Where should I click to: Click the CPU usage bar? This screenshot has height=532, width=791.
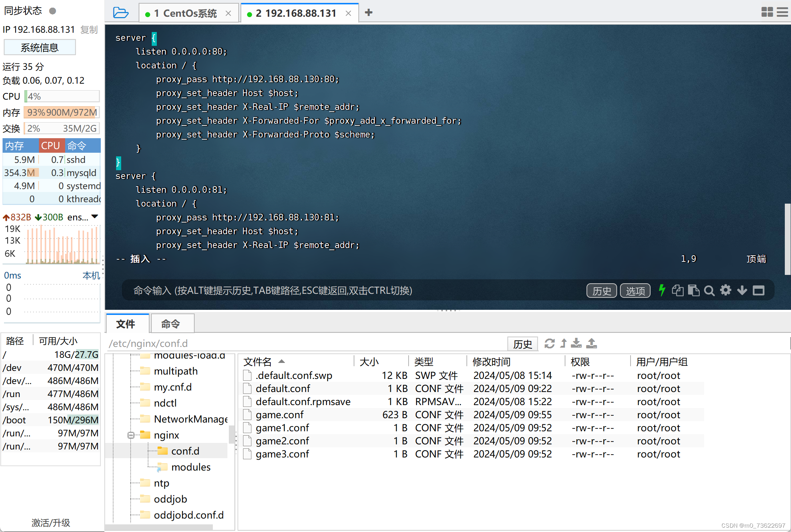(62, 96)
